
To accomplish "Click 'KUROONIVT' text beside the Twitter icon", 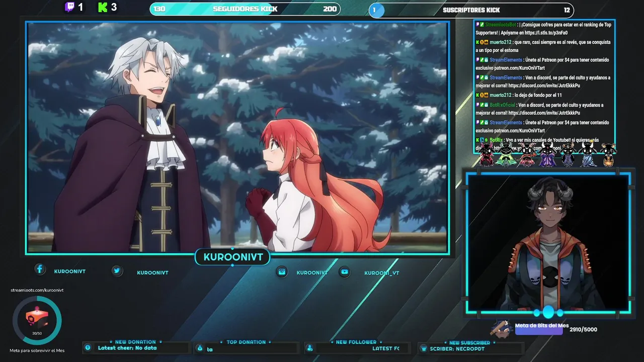I will click(152, 273).
